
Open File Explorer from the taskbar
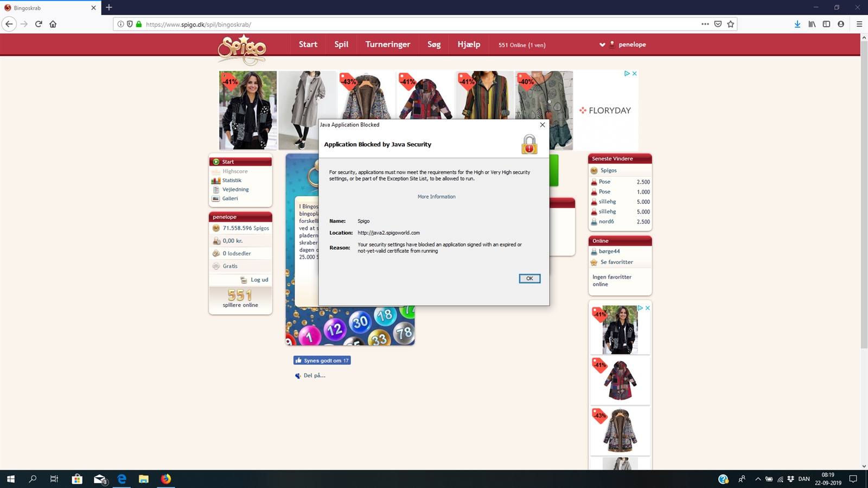pyautogui.click(x=143, y=479)
